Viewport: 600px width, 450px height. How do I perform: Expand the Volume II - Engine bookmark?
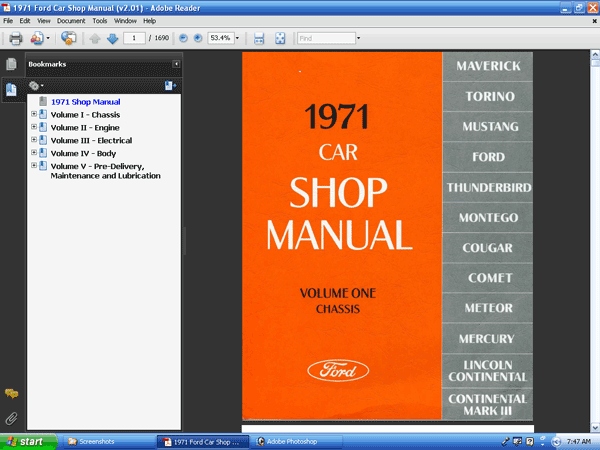coord(34,127)
